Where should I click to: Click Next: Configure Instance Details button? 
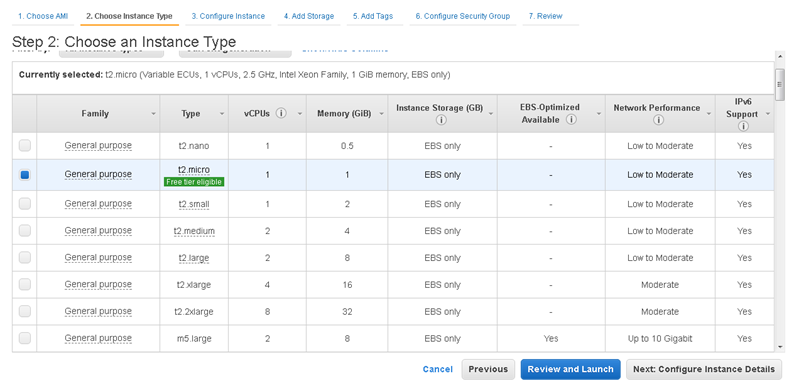click(704, 369)
